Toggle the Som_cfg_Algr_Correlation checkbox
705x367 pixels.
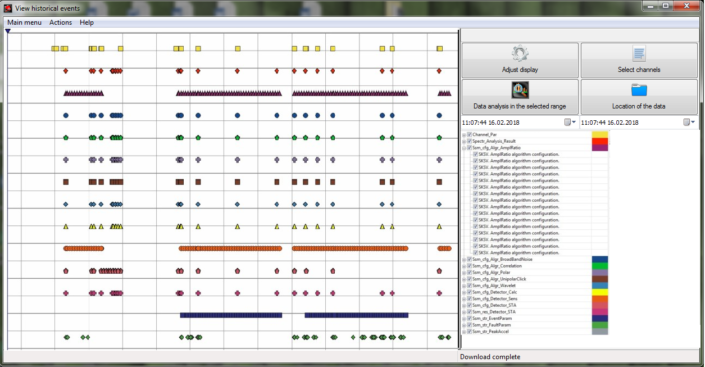click(x=469, y=266)
